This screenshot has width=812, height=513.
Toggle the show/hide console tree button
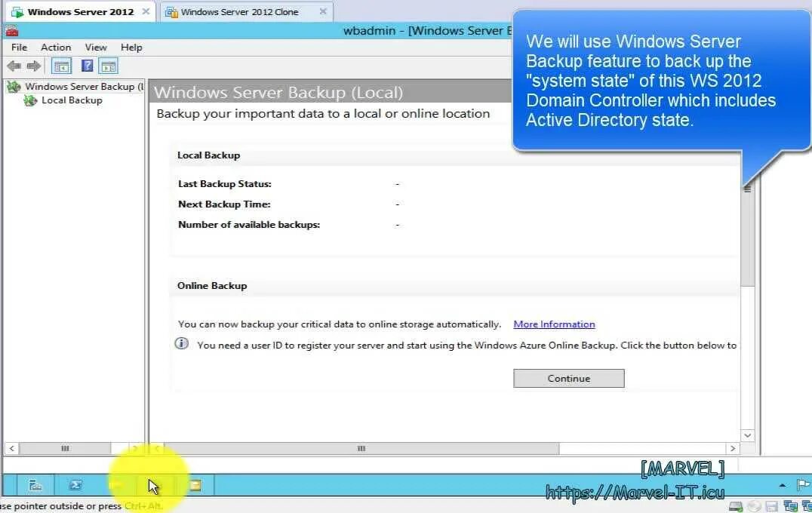pyautogui.click(x=62, y=66)
